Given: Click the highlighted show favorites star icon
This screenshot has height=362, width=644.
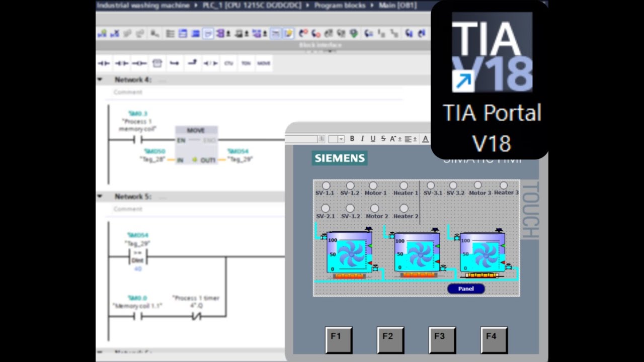Looking at the screenshot, I should tap(288, 34).
